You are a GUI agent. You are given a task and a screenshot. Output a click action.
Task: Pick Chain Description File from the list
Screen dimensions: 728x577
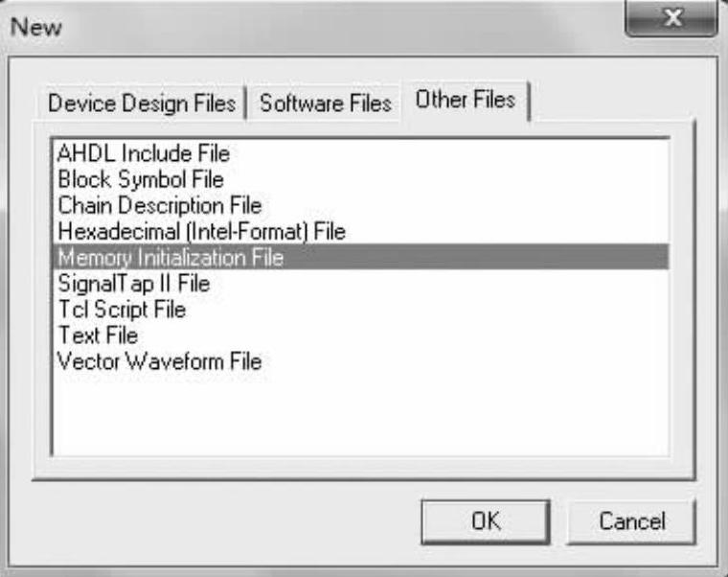click(x=159, y=205)
